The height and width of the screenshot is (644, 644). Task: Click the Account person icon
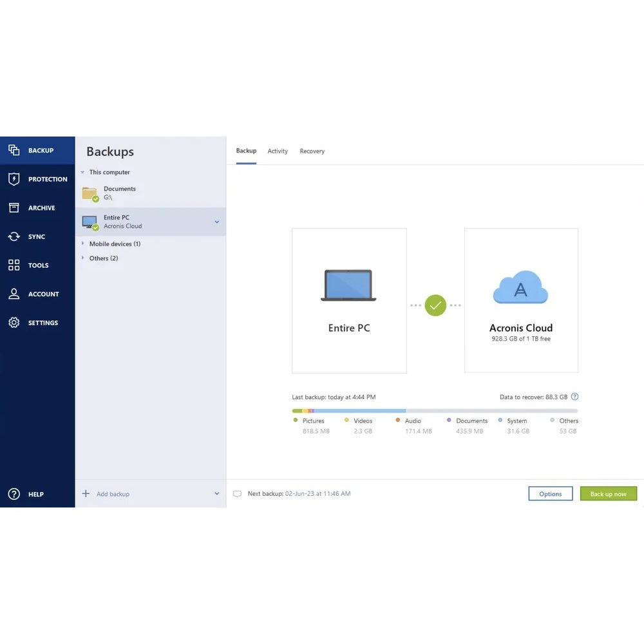click(x=14, y=294)
